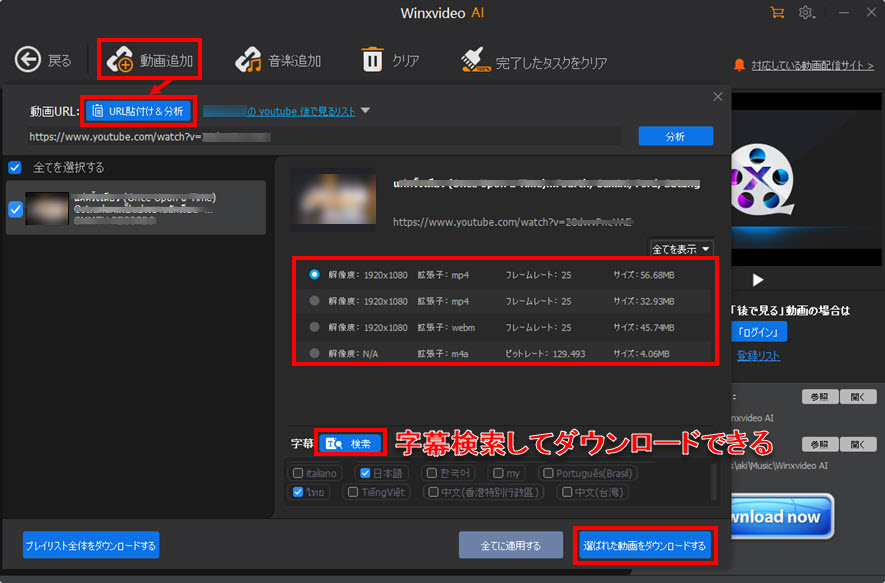Image resolution: width=885 pixels, height=583 pixels.
Task: Click the blue 分析 button
Action: click(676, 137)
